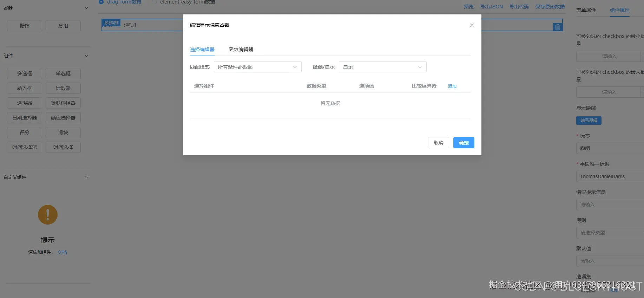Add a 颜色选择器 component
The width and height of the screenshot is (644, 298).
point(63,118)
